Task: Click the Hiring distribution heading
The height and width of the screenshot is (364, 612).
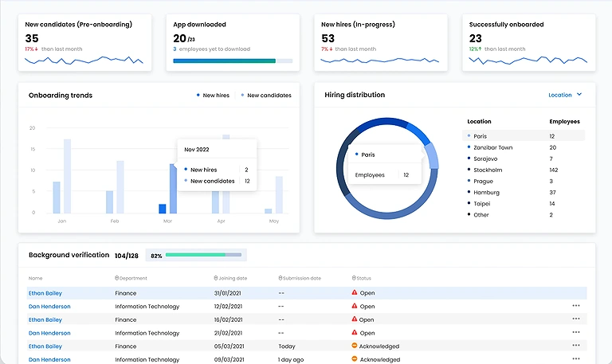Action: click(355, 95)
